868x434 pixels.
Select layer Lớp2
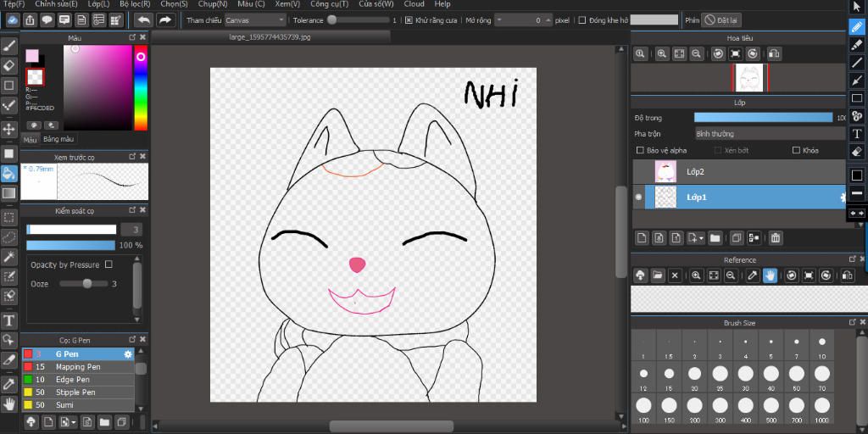[739, 171]
